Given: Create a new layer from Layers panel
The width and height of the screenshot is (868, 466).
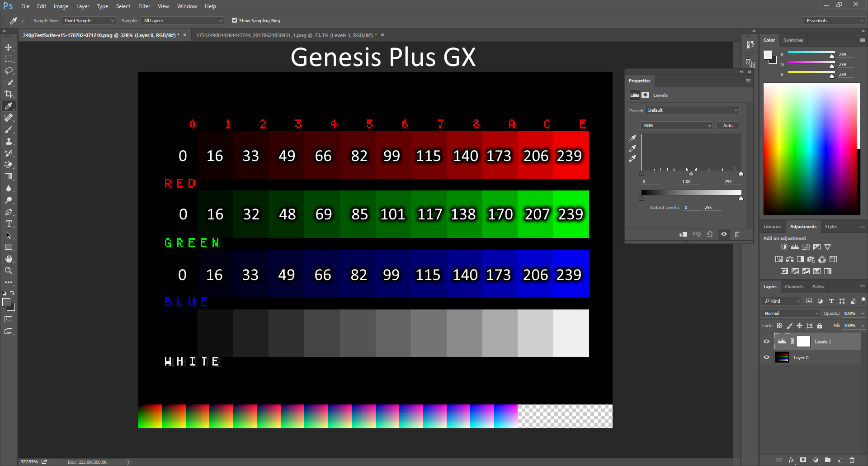Looking at the screenshot, I should (840, 460).
